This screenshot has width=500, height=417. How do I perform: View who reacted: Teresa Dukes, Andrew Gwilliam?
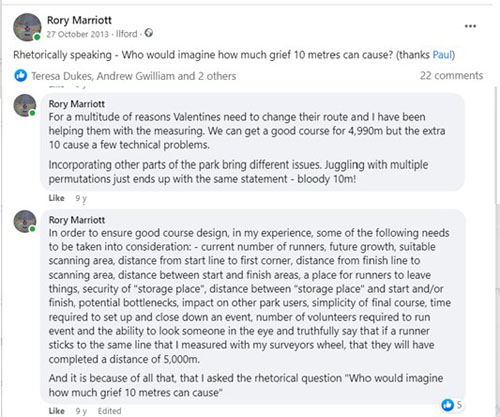(134, 76)
